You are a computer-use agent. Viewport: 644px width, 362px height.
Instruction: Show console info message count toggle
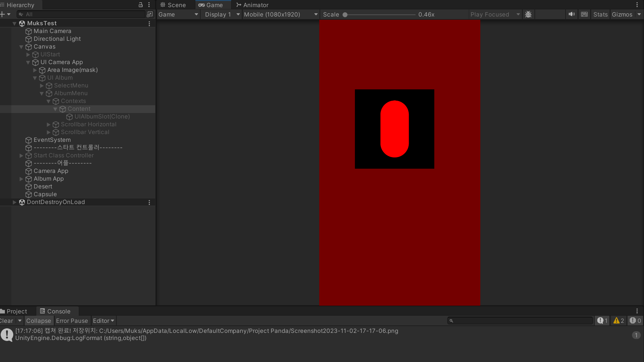coord(603,321)
